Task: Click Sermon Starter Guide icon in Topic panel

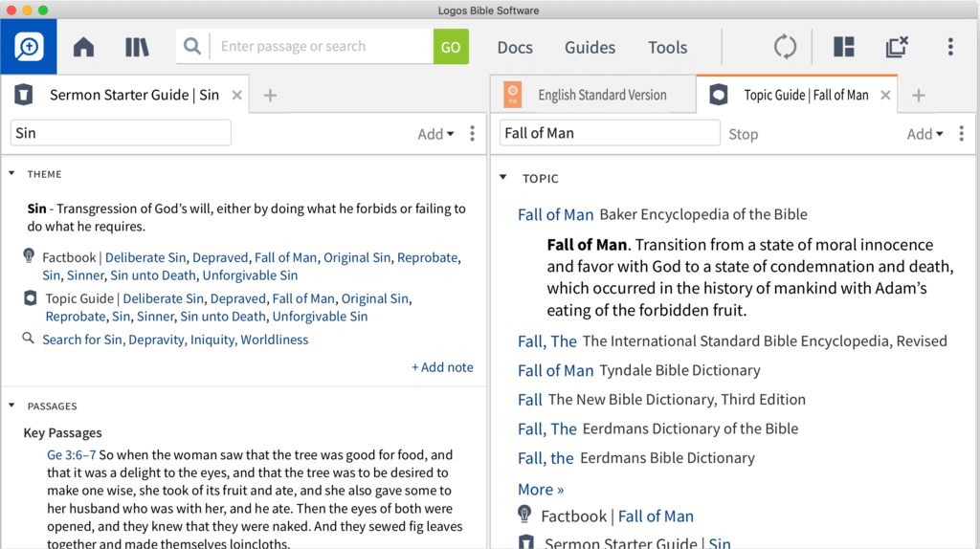Action: click(526, 542)
